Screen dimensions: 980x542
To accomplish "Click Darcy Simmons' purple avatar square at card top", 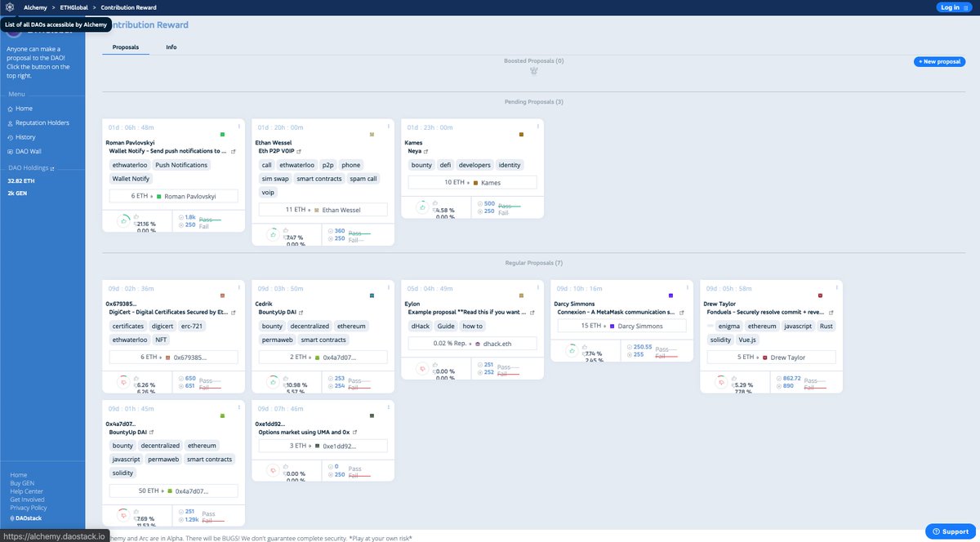I will pyautogui.click(x=670, y=295).
